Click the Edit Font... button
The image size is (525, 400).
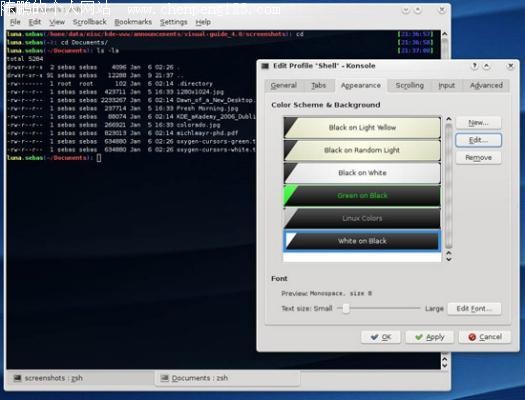474,308
